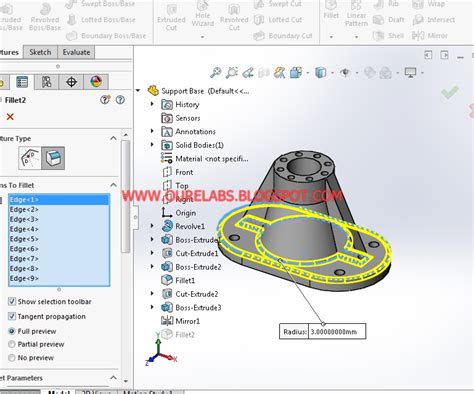Image resolution: width=474 pixels, height=394 pixels.
Task: Select No preview radio button
Action: click(12, 358)
